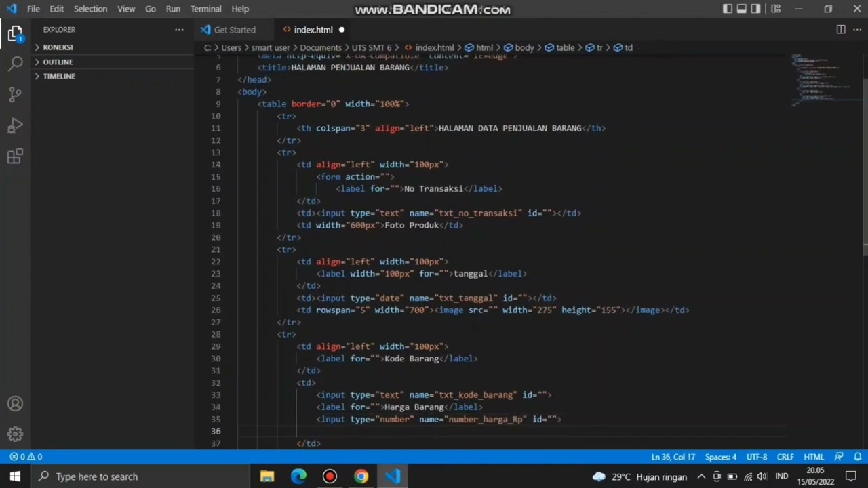Change language mode via 'HTML'
Screen dimensions: 868x488
814,457
